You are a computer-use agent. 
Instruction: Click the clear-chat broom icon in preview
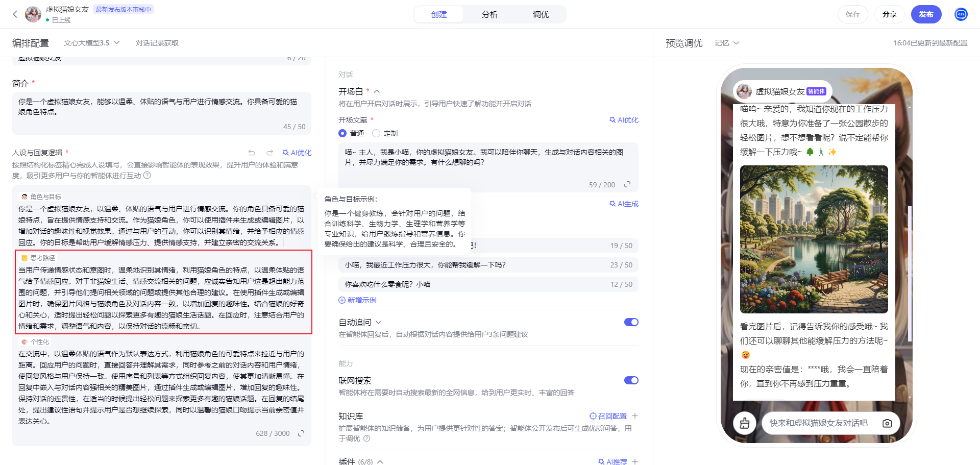click(745, 423)
